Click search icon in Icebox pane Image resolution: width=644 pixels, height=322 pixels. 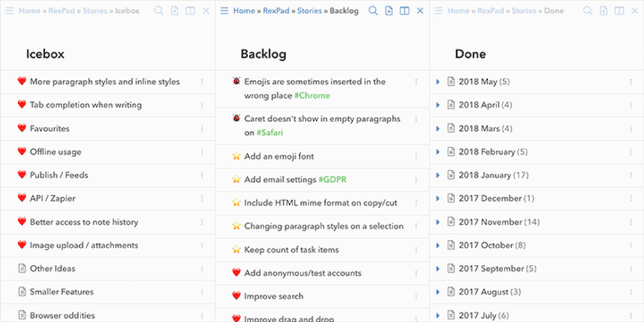(158, 11)
